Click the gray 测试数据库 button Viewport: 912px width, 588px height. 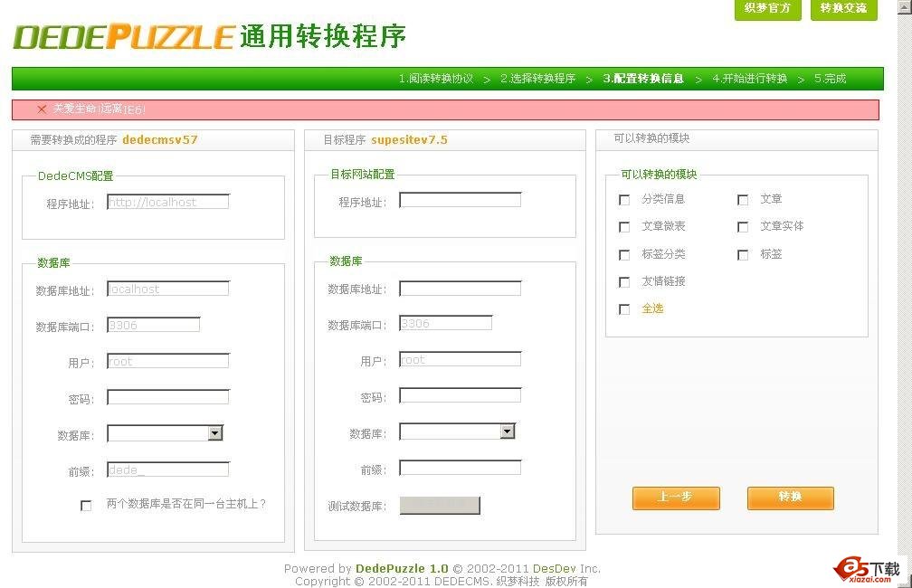pyautogui.click(x=440, y=506)
